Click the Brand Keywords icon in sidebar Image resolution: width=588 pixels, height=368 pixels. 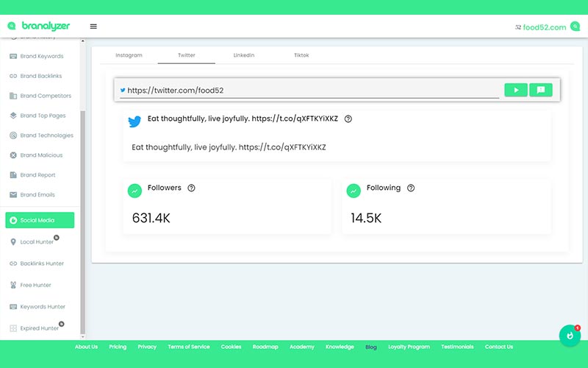pos(13,57)
